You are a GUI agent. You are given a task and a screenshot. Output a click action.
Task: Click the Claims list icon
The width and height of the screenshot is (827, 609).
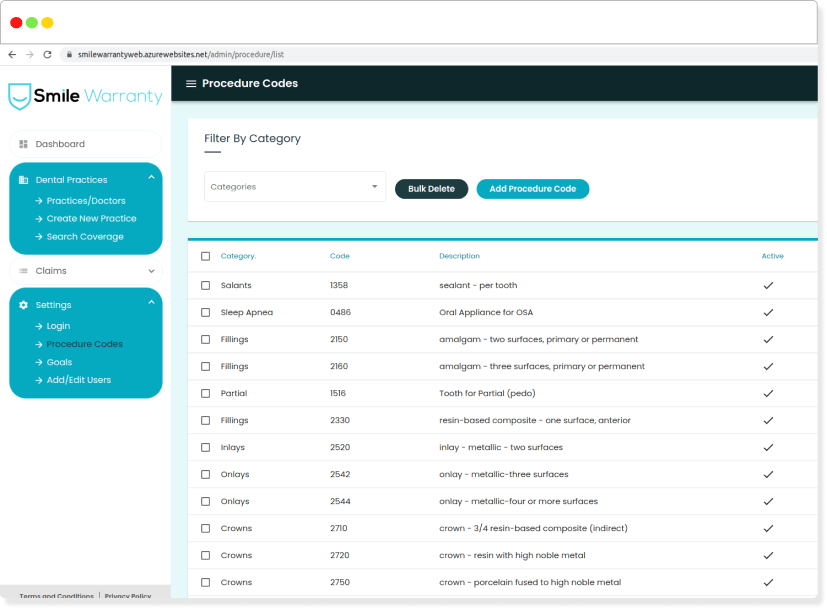[x=23, y=271]
